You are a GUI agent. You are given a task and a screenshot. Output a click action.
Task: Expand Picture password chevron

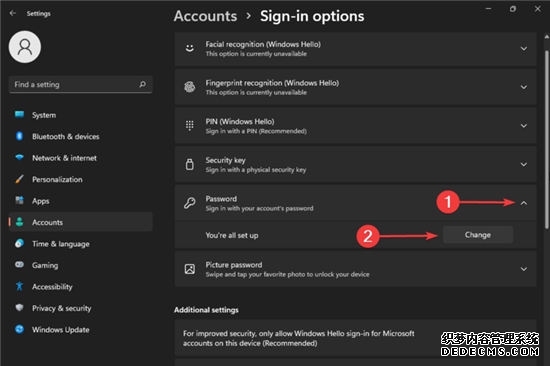(524, 269)
